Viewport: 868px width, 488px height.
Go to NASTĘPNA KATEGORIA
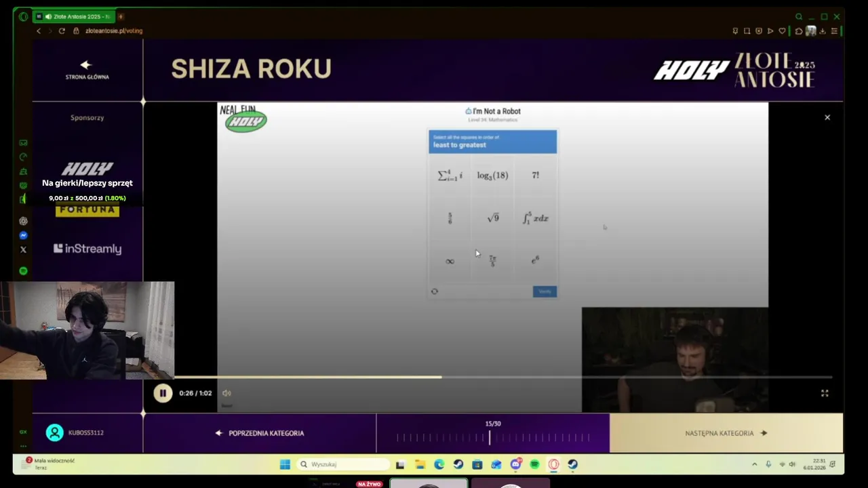tap(726, 433)
